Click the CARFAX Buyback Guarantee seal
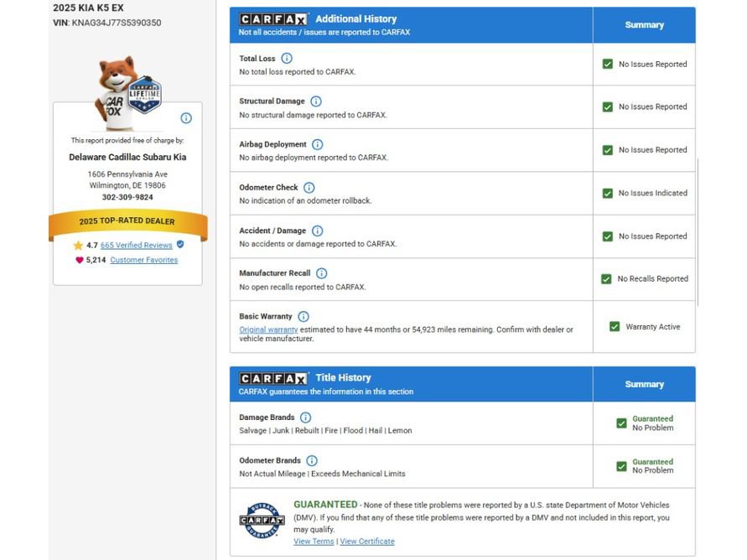 [262, 521]
